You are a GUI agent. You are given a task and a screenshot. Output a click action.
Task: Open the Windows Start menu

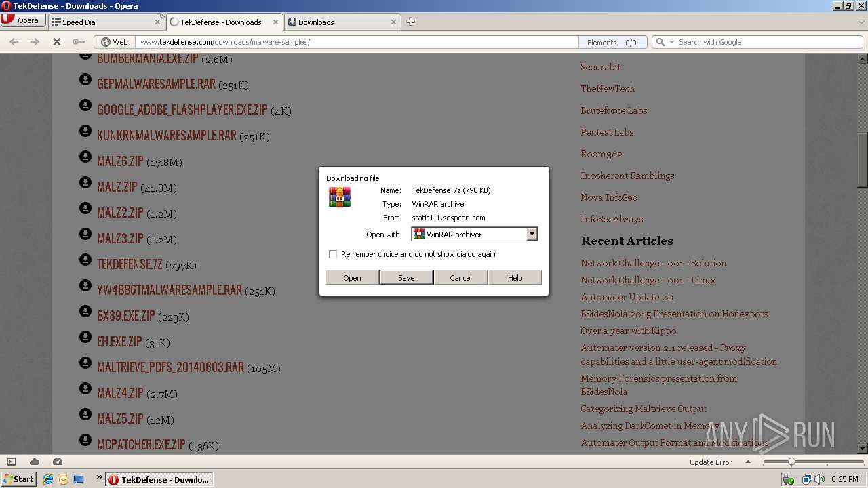click(18, 479)
